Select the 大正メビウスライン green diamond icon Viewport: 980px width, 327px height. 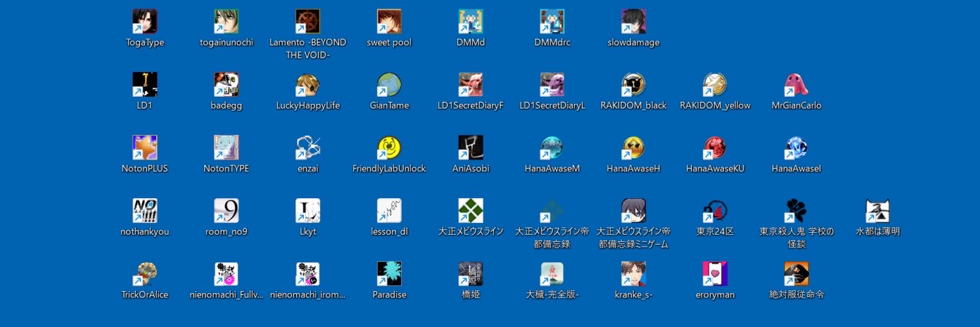[471, 211]
